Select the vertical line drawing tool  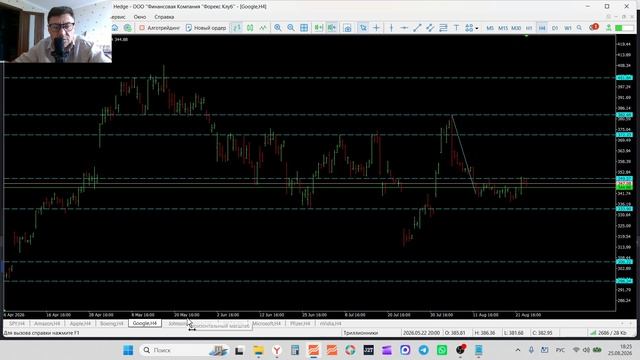391,28
